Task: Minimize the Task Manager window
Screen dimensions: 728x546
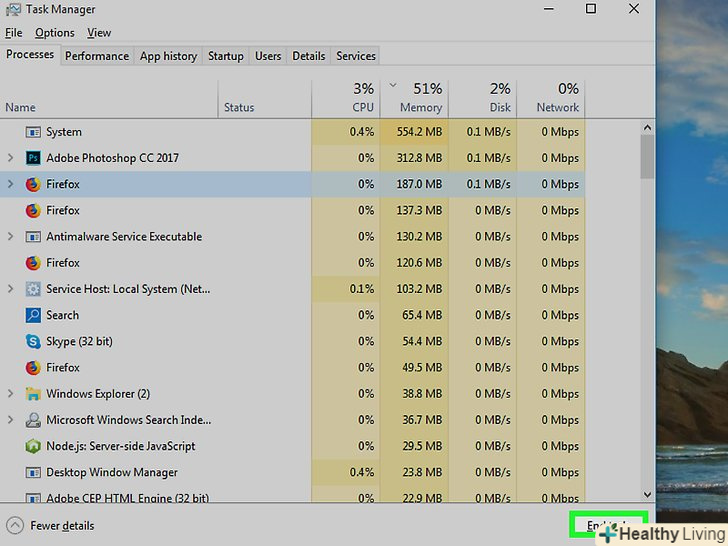Action: [x=549, y=9]
